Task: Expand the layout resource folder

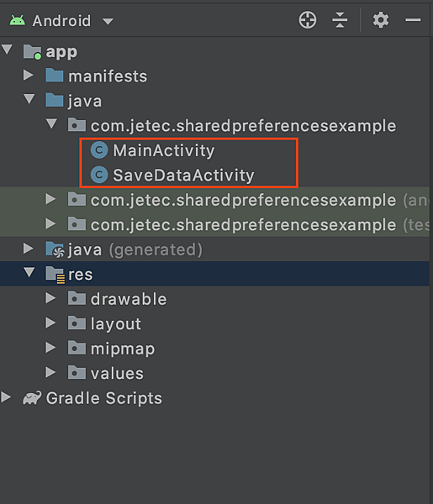Action: click(50, 323)
